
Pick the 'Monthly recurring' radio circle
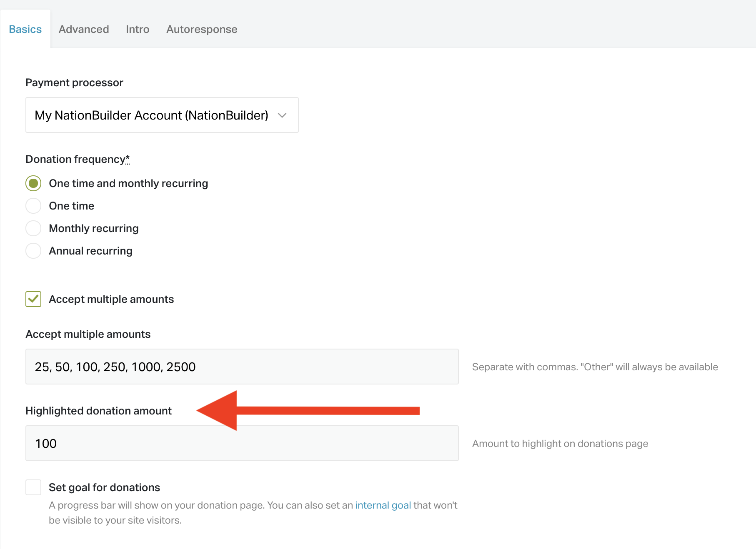click(x=33, y=228)
